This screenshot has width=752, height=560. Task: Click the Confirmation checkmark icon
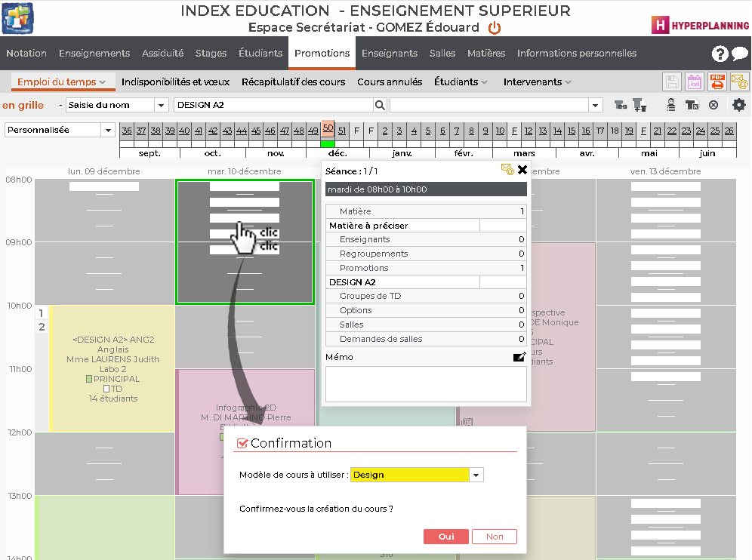(242, 444)
